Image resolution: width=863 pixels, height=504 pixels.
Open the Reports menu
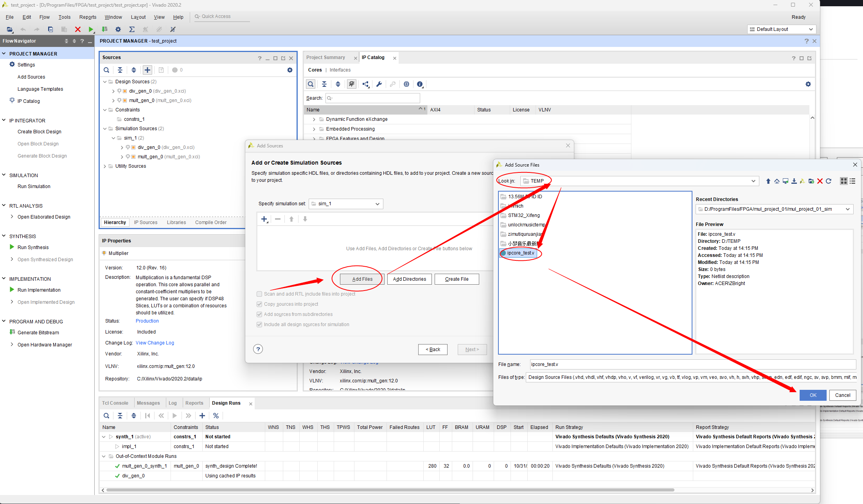click(x=88, y=17)
